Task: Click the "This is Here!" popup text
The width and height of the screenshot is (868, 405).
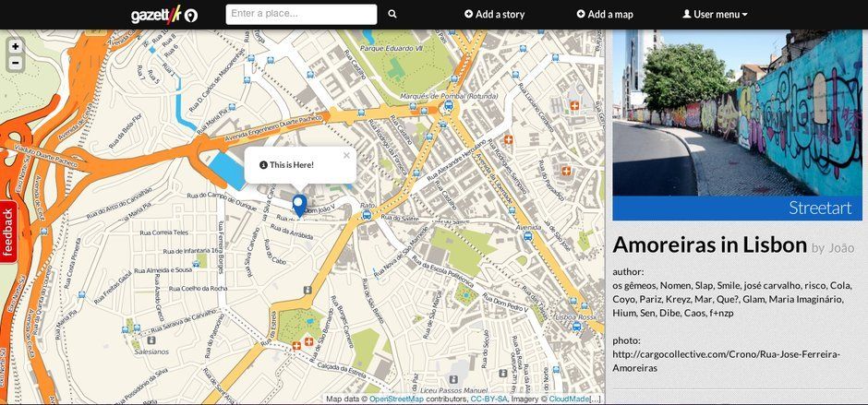Action: click(292, 165)
